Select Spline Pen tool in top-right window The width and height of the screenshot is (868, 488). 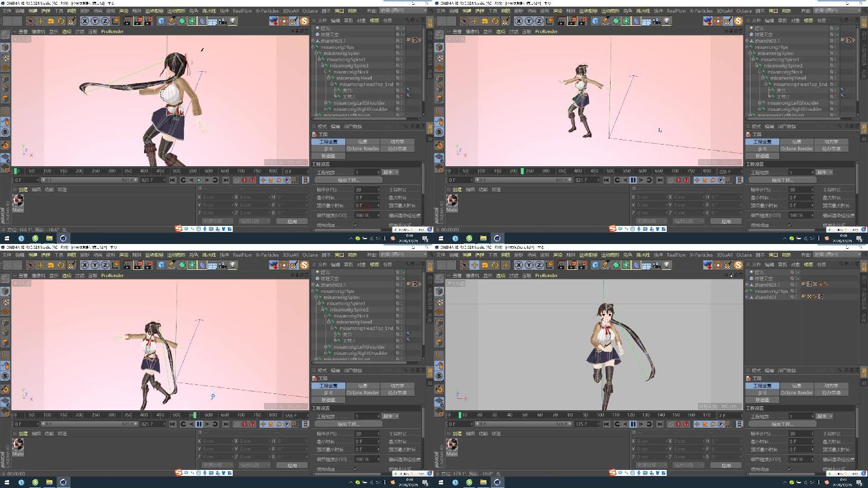pos(607,21)
